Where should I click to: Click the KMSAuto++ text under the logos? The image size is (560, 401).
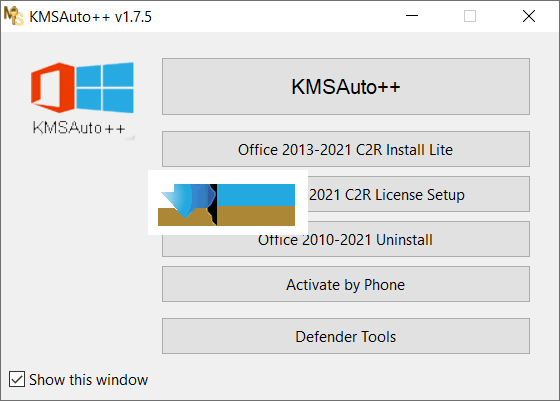click(x=79, y=128)
